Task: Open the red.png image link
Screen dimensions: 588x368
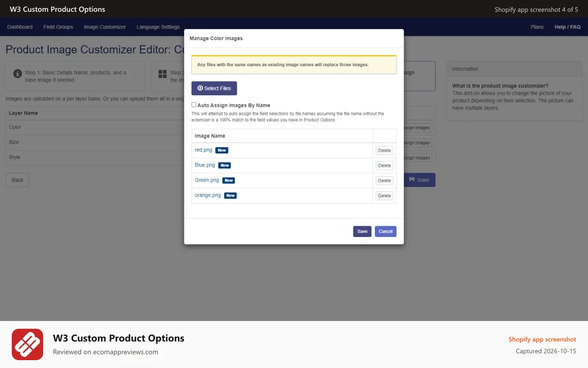Action: click(203, 150)
